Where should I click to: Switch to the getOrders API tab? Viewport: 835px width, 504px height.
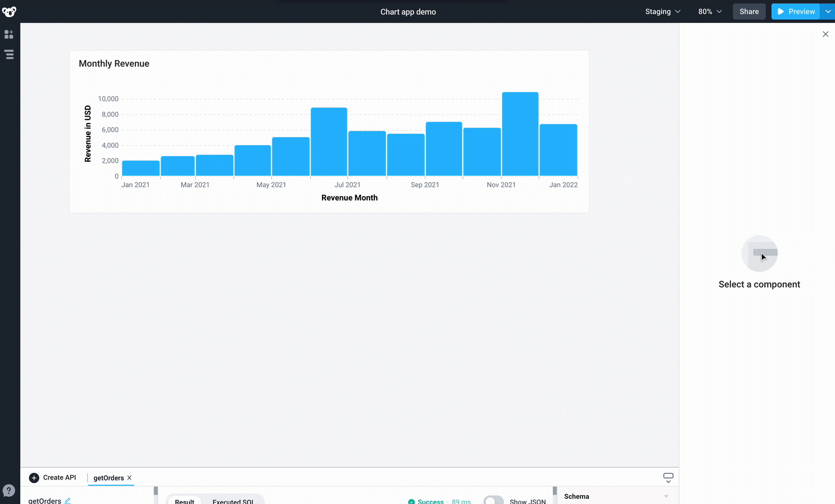tap(108, 478)
